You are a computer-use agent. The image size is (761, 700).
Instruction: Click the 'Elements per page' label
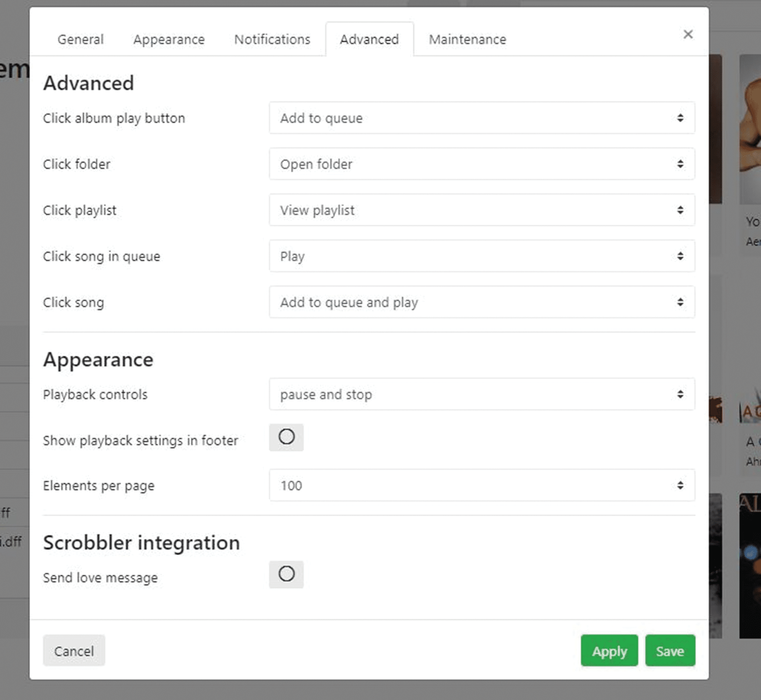coord(98,486)
